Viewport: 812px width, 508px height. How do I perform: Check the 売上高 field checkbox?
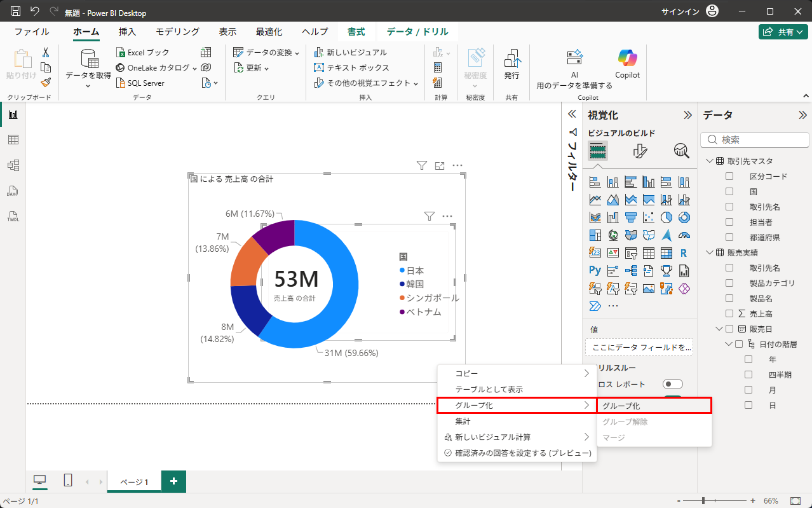[729, 313]
